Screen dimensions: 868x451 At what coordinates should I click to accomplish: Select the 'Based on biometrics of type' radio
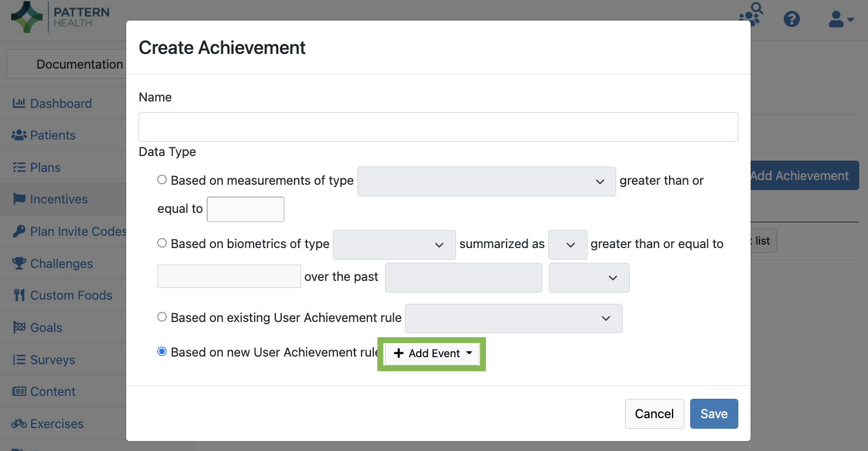(x=162, y=243)
